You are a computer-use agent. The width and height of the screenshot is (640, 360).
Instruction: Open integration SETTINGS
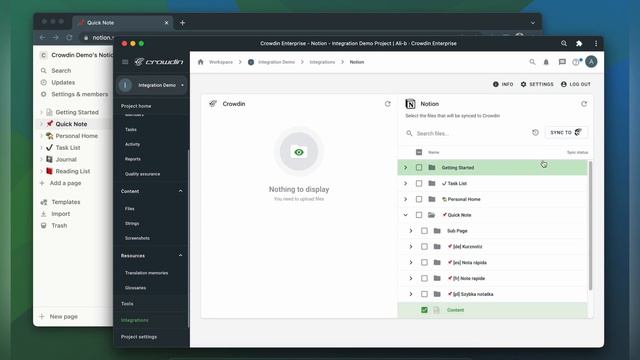click(537, 84)
